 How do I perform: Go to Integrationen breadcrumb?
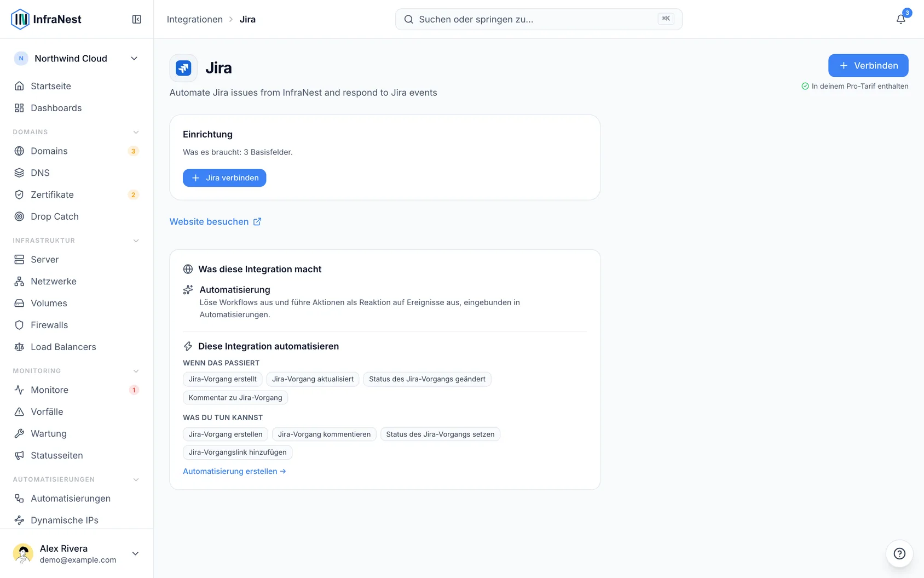195,19
